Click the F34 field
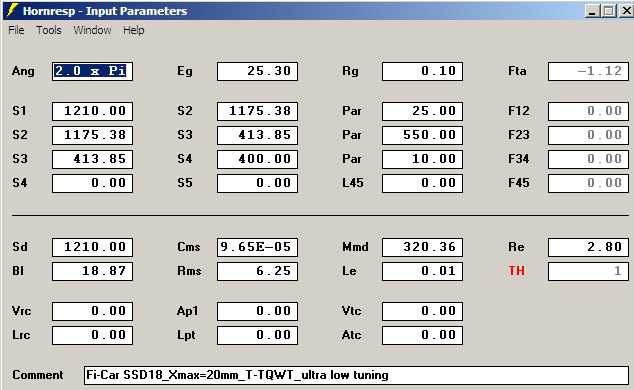This screenshot has height=390, width=634. point(588,159)
